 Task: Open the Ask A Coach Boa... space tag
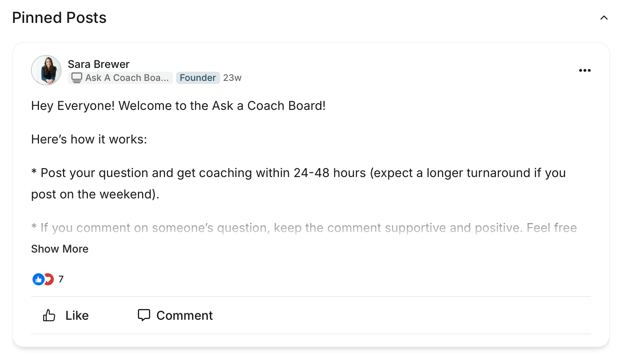[x=120, y=78]
